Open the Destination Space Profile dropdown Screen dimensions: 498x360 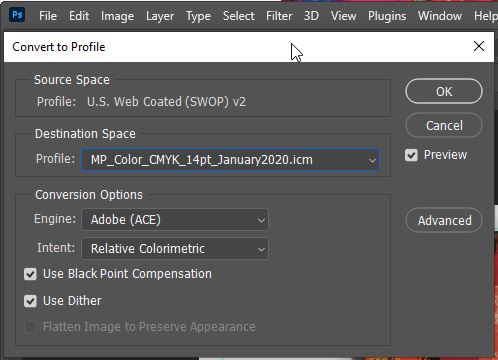(230, 160)
